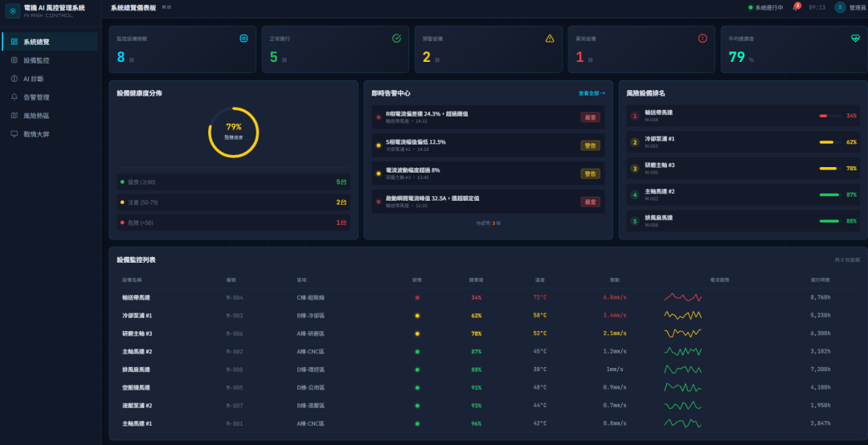Select the 注意 (50-79) legend row
This screenshot has height=445, width=868.
coord(234,202)
